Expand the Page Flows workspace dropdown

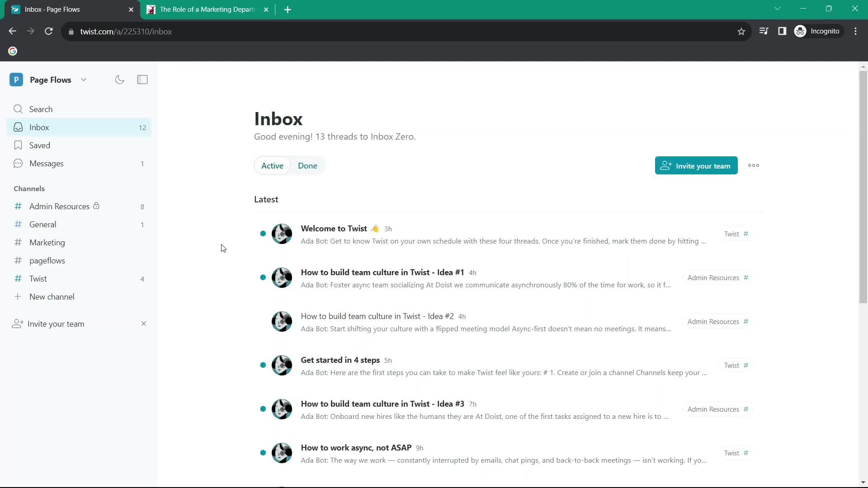[x=83, y=79]
